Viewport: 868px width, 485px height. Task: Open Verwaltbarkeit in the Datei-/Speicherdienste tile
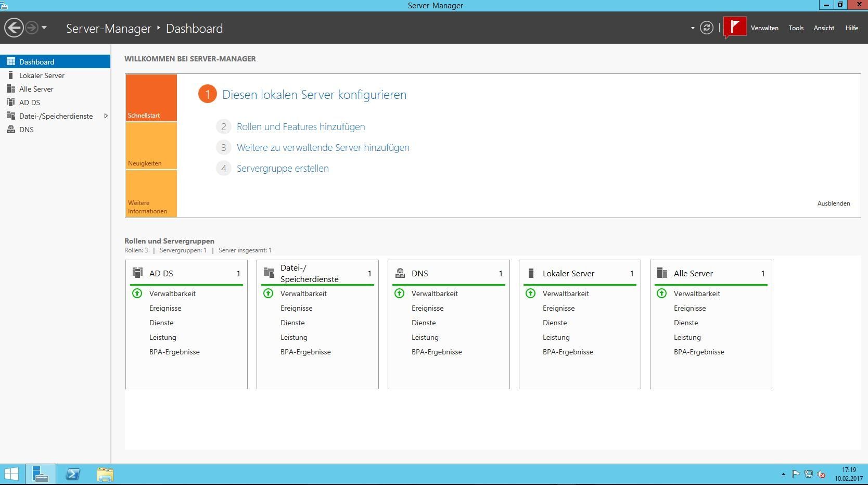(303, 293)
